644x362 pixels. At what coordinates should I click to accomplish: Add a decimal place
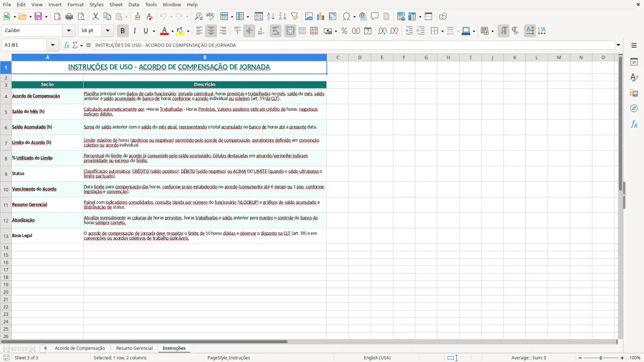click(x=382, y=31)
